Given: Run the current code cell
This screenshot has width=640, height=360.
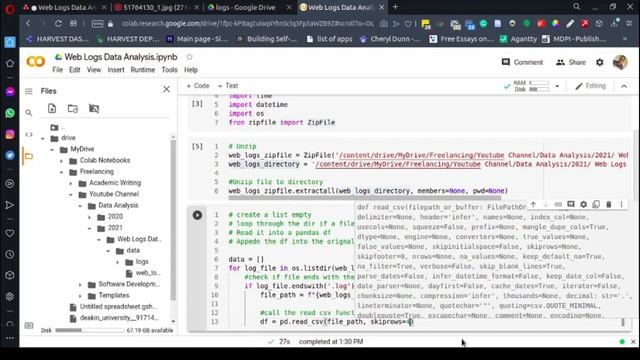Looking at the screenshot, I should pos(197,215).
